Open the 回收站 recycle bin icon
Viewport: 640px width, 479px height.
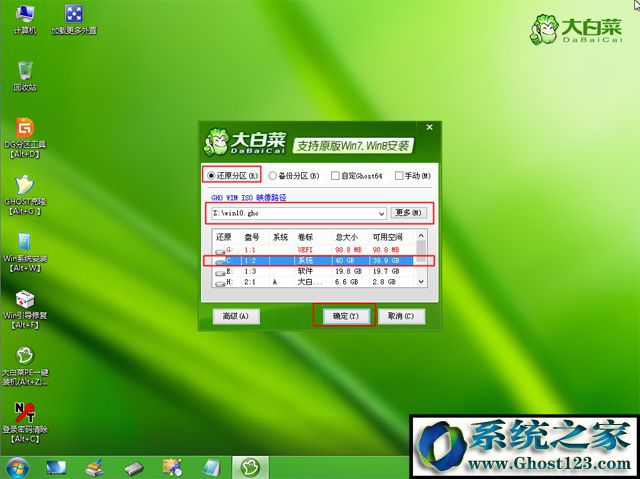(x=25, y=76)
